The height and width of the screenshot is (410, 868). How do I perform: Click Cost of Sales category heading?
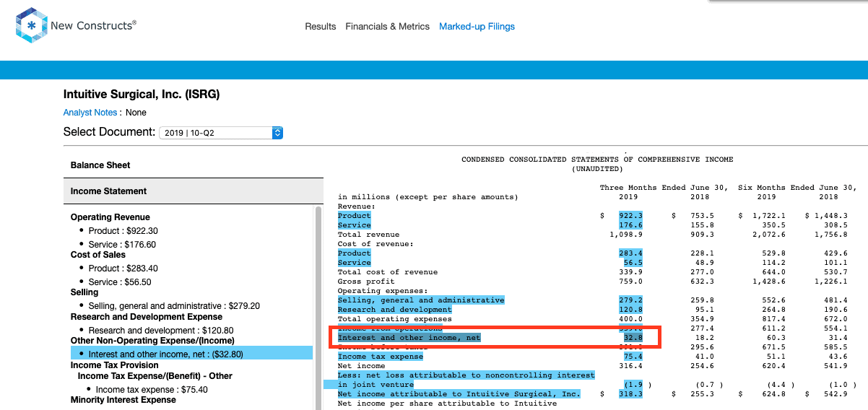click(x=98, y=255)
